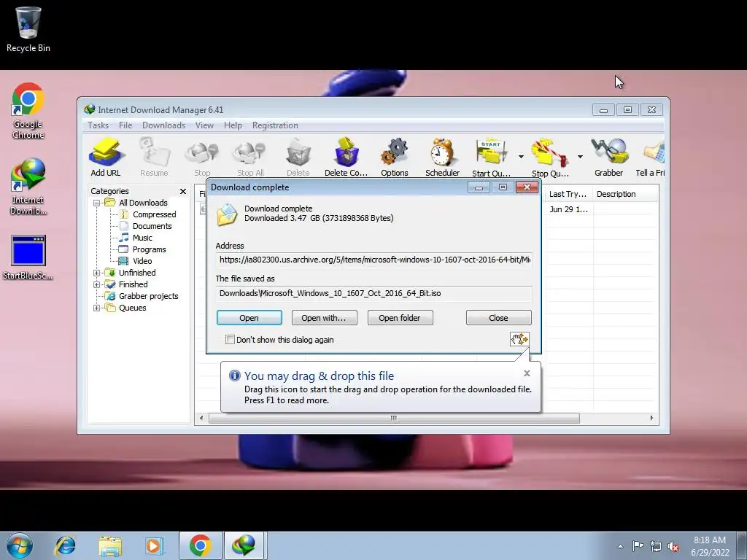Open the Scheduler clock icon
The height and width of the screenshot is (560, 747).
[x=442, y=157]
